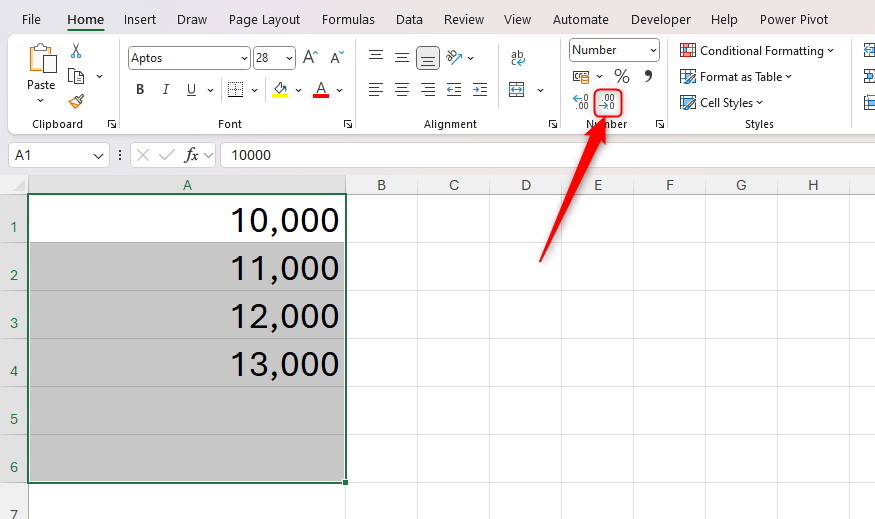
Task: Click cell A3 containing 12,000
Action: click(187, 315)
